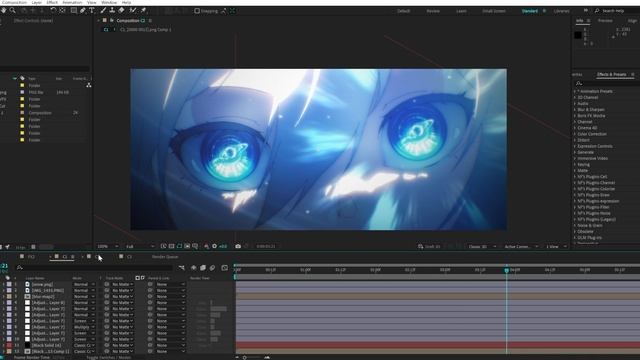Click the Black Solid layer thumbnail icon
The image size is (640, 360).
tap(27, 345)
